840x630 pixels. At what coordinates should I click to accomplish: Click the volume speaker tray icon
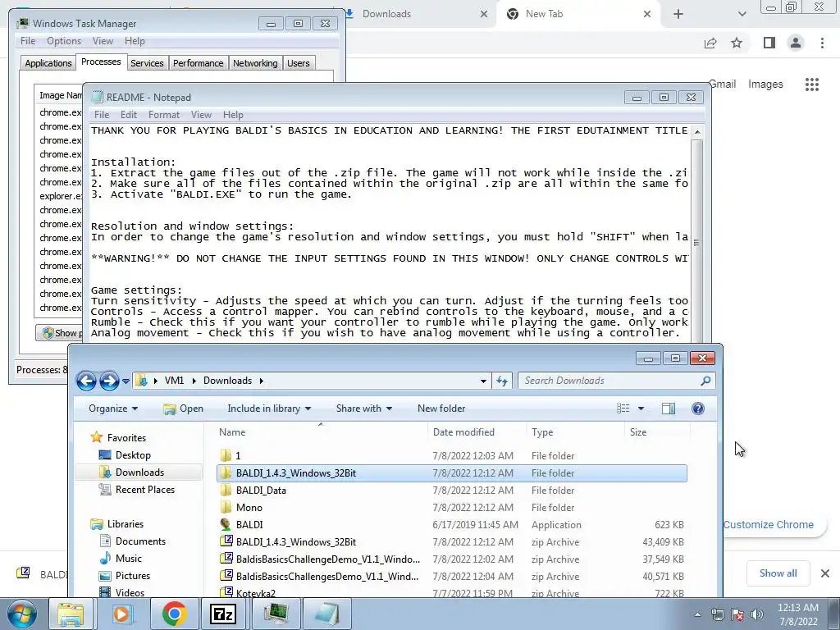(x=756, y=614)
